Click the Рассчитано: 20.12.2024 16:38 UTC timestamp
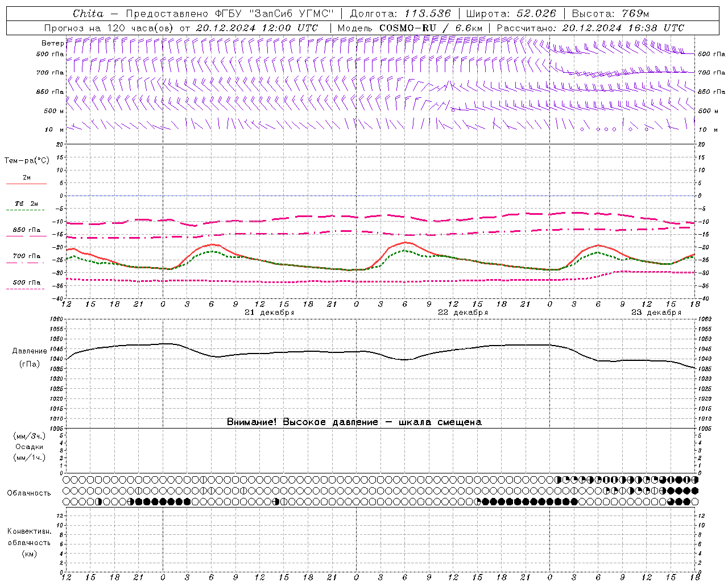Viewport: 728px width, 582px height. 591,28
